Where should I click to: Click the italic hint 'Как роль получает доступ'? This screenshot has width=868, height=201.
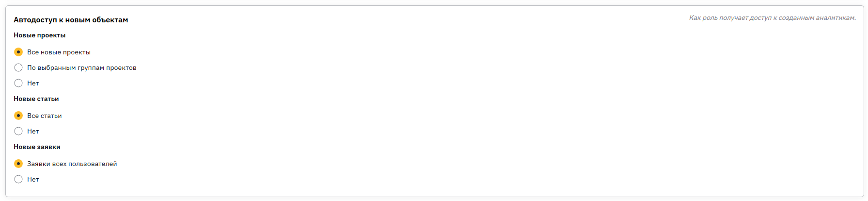click(730, 17)
